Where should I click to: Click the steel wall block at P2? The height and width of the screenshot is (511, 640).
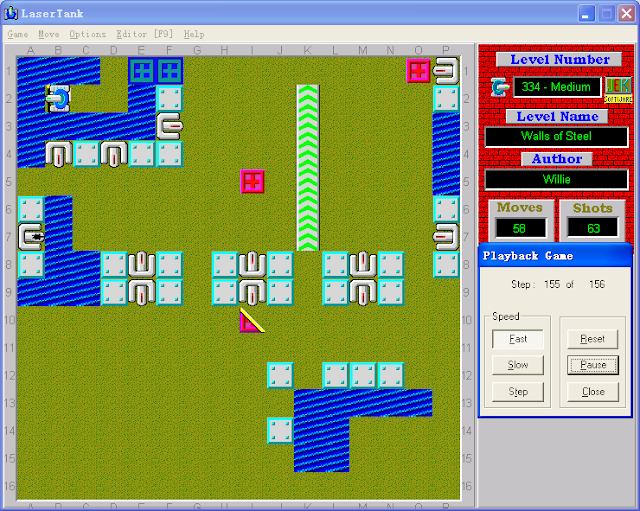(446, 98)
